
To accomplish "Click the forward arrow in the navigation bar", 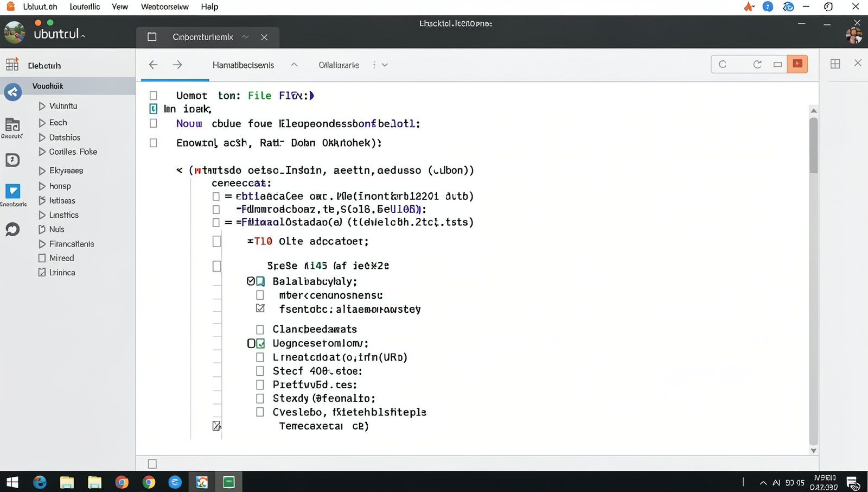I will [177, 65].
